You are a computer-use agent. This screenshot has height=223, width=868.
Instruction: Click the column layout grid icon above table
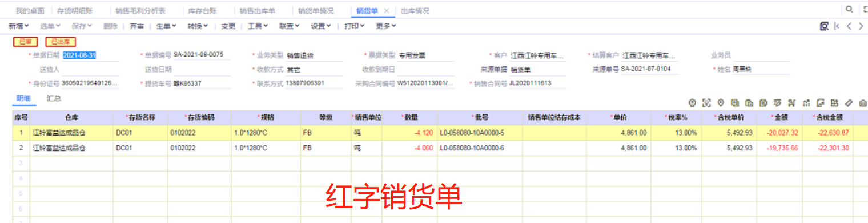[x=834, y=103]
